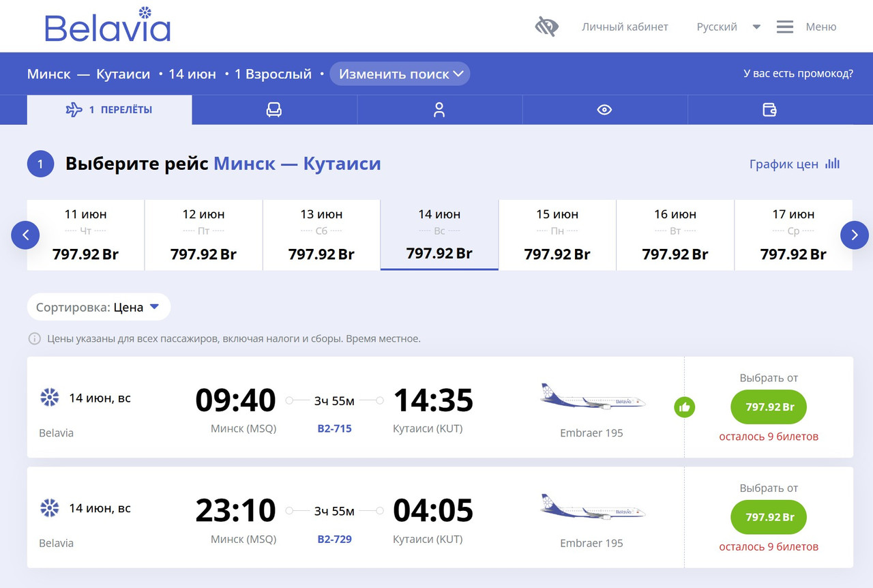Open the seat selection step icon
This screenshot has height=588, width=873.
click(x=274, y=110)
